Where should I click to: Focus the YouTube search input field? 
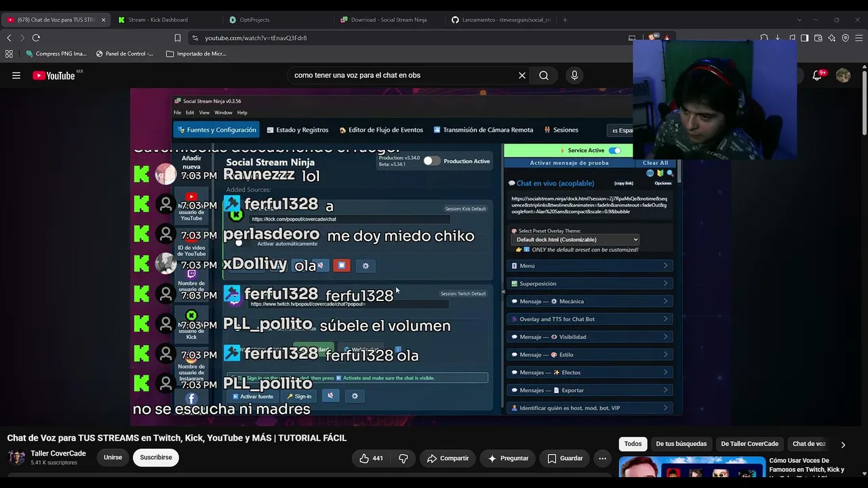coord(403,75)
